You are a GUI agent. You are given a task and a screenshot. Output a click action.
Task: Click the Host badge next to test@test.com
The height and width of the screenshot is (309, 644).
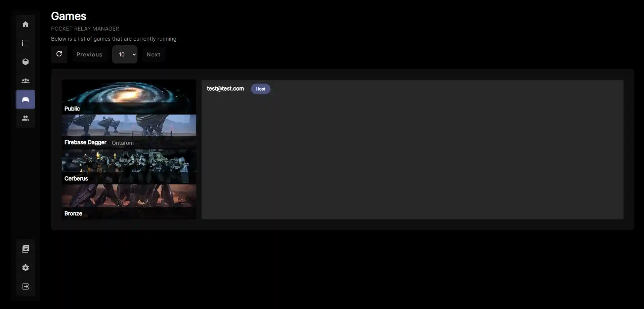coord(261,89)
